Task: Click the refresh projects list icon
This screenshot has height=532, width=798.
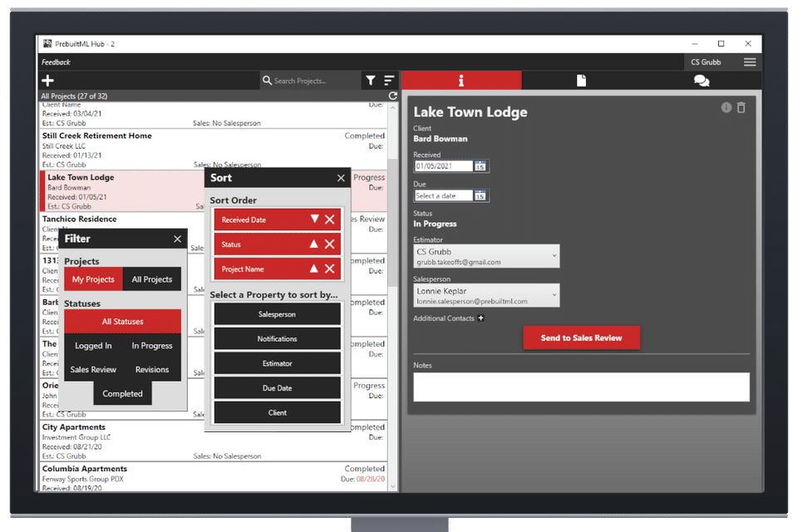Action: tap(392, 96)
